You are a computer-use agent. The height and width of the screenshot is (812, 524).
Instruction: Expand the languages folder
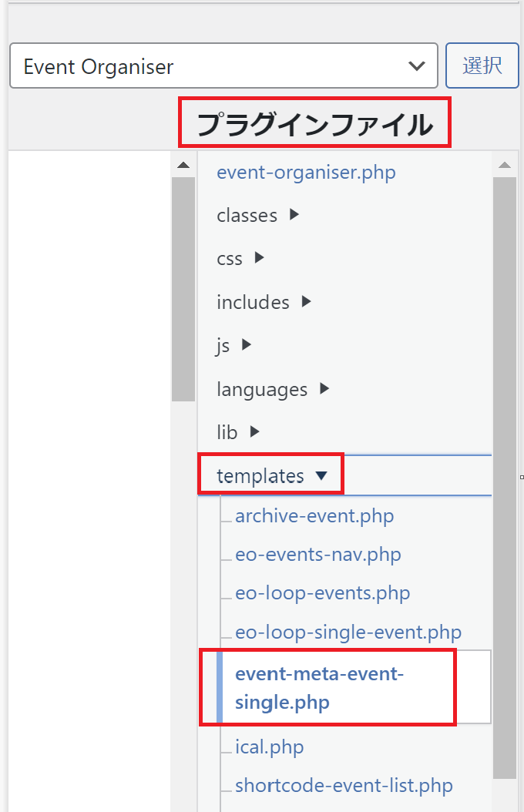pos(273,389)
